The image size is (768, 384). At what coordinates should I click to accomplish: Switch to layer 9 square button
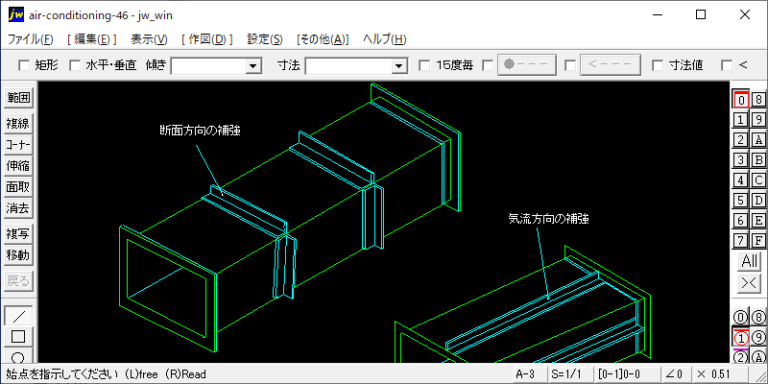tap(758, 120)
